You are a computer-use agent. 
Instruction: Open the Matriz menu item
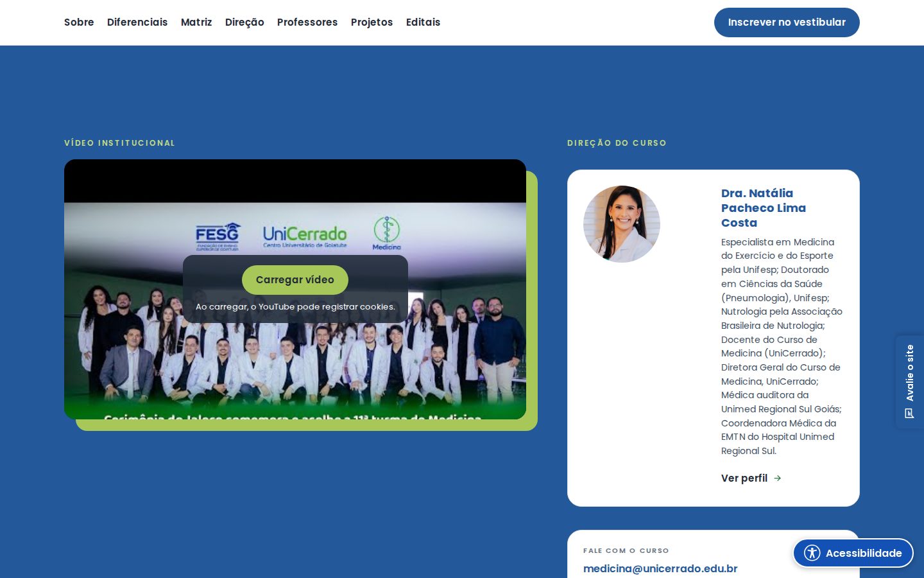(196, 22)
